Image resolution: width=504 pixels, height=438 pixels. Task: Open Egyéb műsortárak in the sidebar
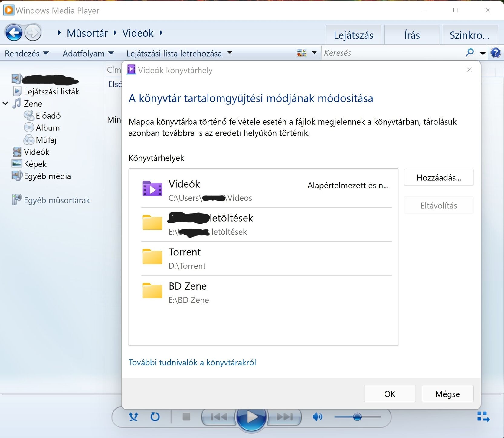pos(57,200)
